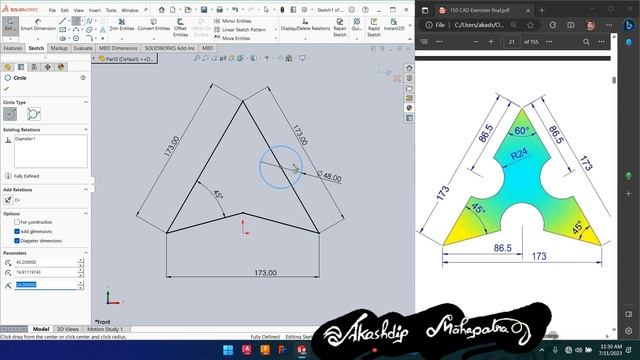640x360 pixels.
Task: Click the SolidWorks Undo icon
Action: [236, 9]
